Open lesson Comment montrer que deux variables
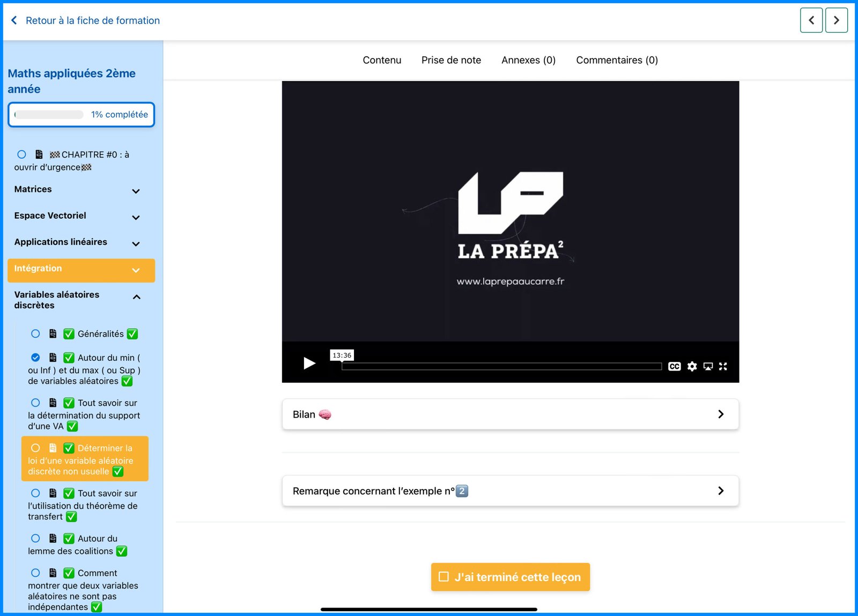Image resolution: width=858 pixels, height=616 pixels. (83, 590)
